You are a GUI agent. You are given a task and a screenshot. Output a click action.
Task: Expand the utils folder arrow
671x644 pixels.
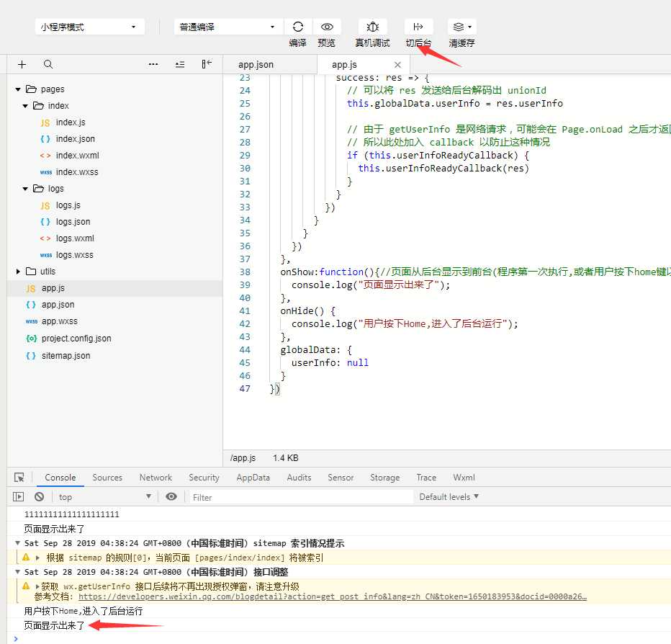point(18,272)
